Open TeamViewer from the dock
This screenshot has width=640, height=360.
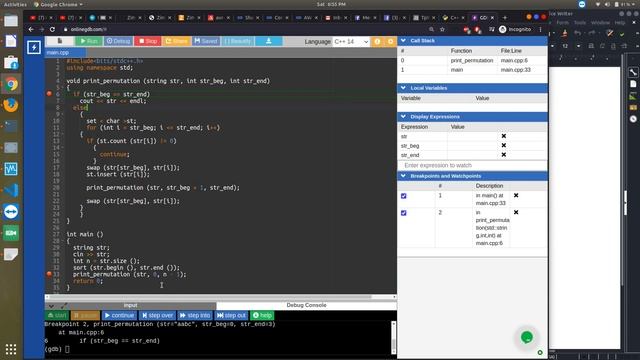click(11, 211)
